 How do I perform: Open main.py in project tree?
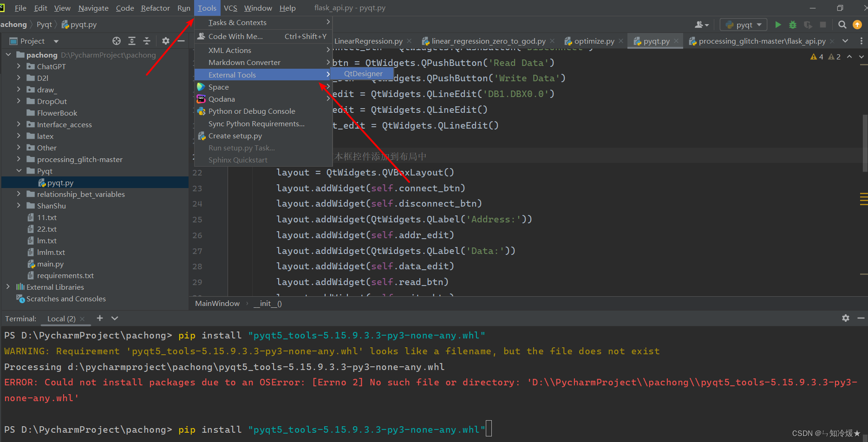[50, 264]
